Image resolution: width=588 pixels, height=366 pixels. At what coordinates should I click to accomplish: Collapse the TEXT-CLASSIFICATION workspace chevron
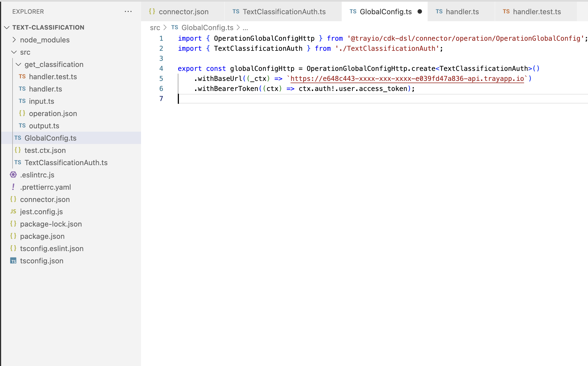7,27
